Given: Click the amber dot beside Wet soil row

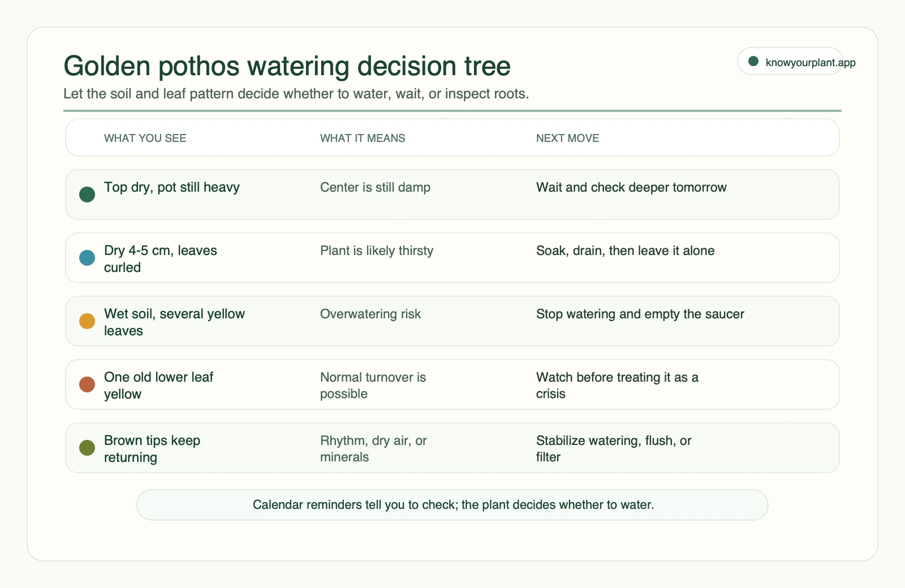Looking at the screenshot, I should [87, 321].
